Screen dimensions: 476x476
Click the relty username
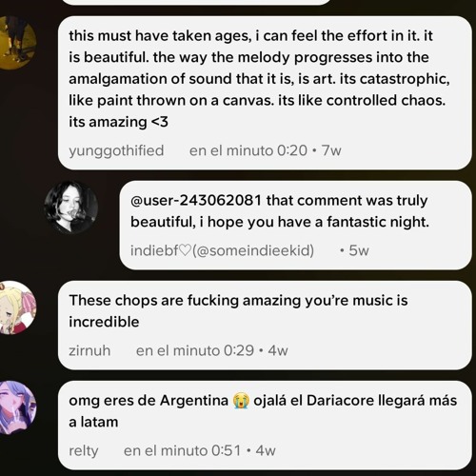coord(84,450)
